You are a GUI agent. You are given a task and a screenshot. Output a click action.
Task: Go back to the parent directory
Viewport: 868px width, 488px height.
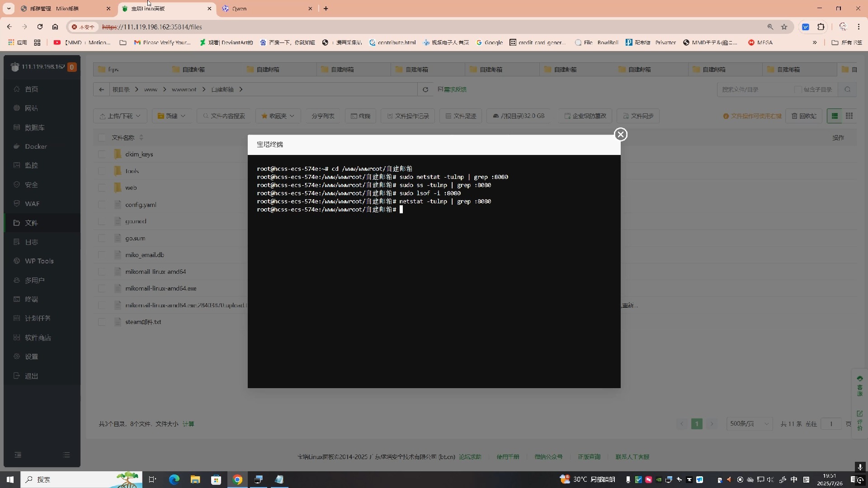pyautogui.click(x=101, y=89)
